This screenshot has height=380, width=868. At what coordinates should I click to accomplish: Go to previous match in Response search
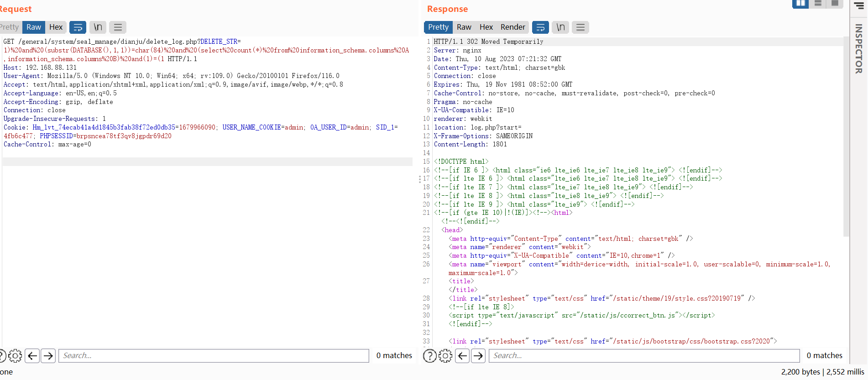(463, 356)
